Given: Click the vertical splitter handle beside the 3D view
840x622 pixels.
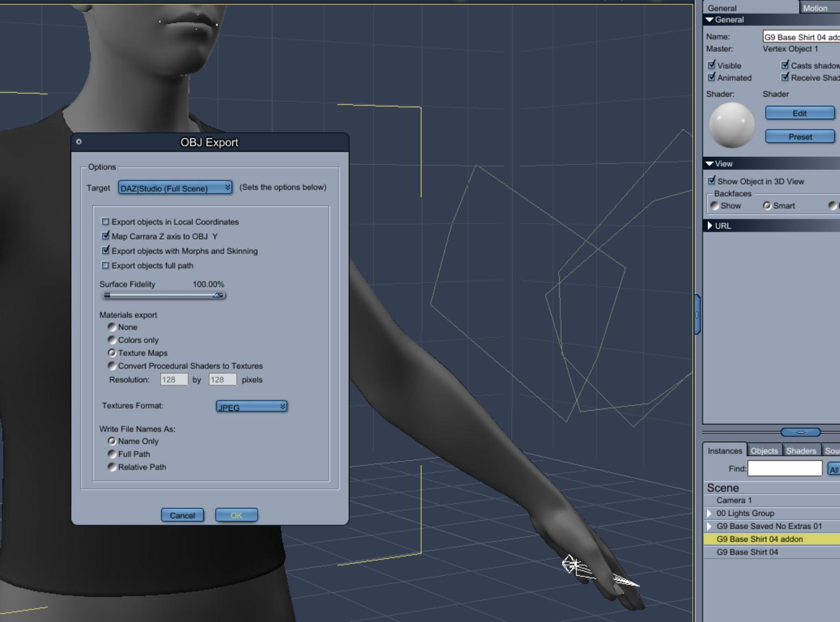Looking at the screenshot, I should click(697, 315).
